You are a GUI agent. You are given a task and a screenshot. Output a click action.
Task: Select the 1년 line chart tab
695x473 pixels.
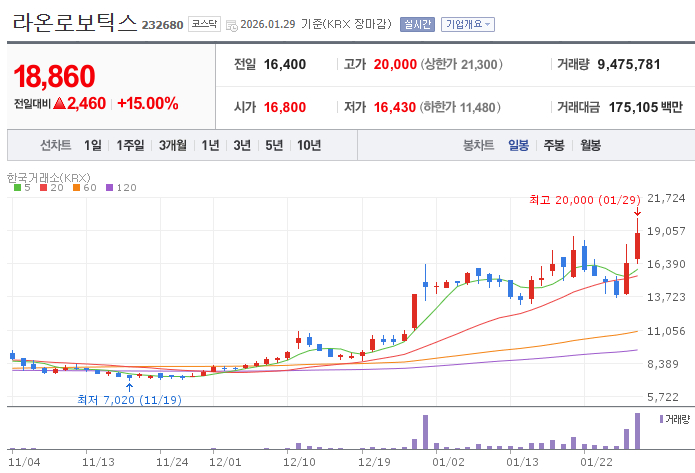click(210, 145)
